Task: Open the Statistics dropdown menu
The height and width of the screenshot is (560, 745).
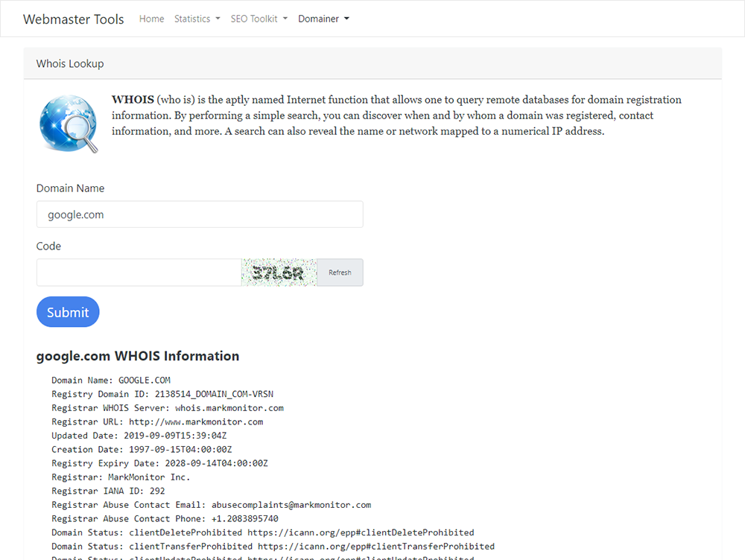Action: tap(197, 19)
